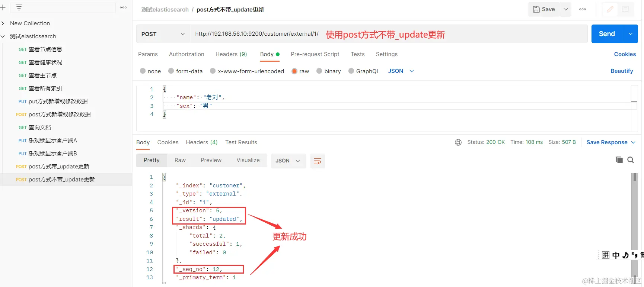This screenshot has width=644, height=287.
Task: Open the 查看所有索引 GET request
Action: 45,88
